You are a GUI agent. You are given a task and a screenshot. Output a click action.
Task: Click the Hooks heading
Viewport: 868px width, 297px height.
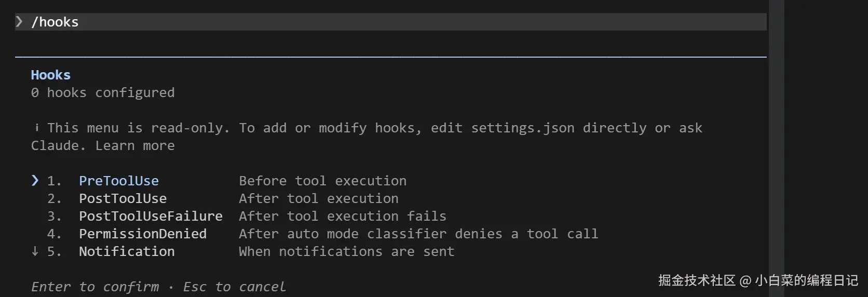[50, 75]
